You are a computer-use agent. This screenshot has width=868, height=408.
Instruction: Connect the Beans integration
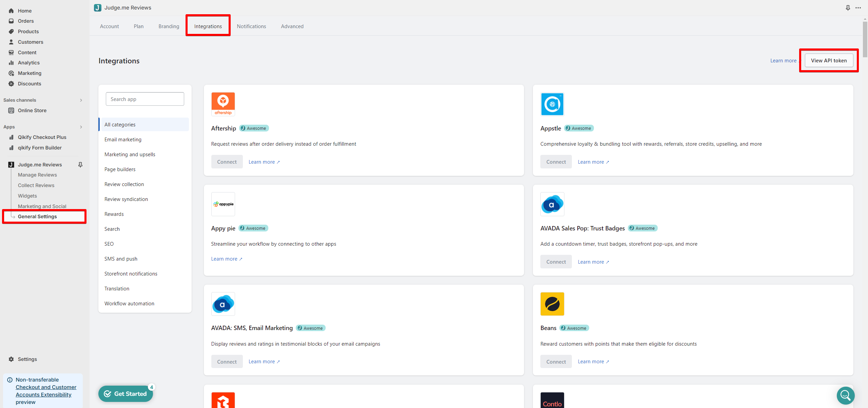[556, 362]
